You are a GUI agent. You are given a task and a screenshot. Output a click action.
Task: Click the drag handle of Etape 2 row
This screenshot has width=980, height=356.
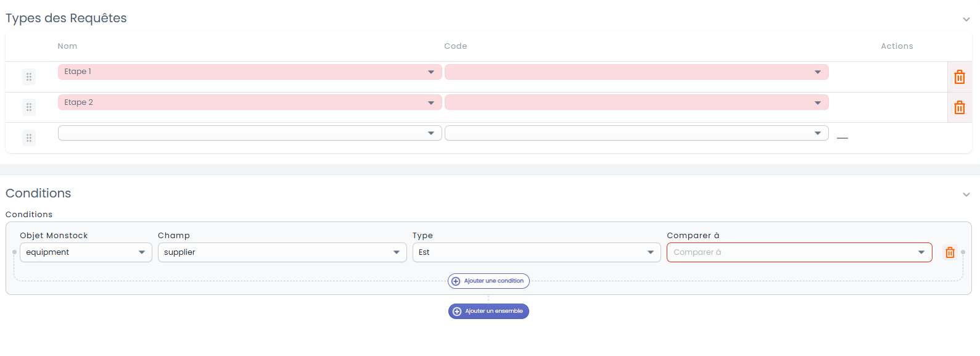click(x=29, y=107)
